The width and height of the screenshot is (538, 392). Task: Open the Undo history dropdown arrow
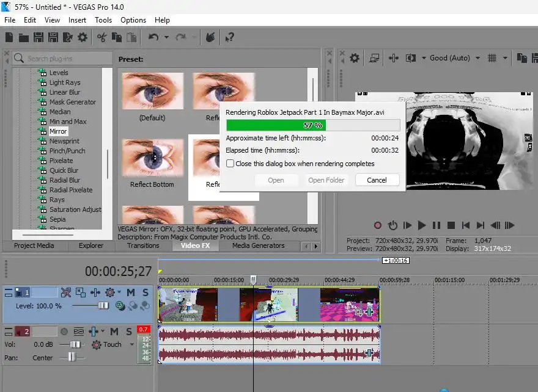[x=167, y=37]
